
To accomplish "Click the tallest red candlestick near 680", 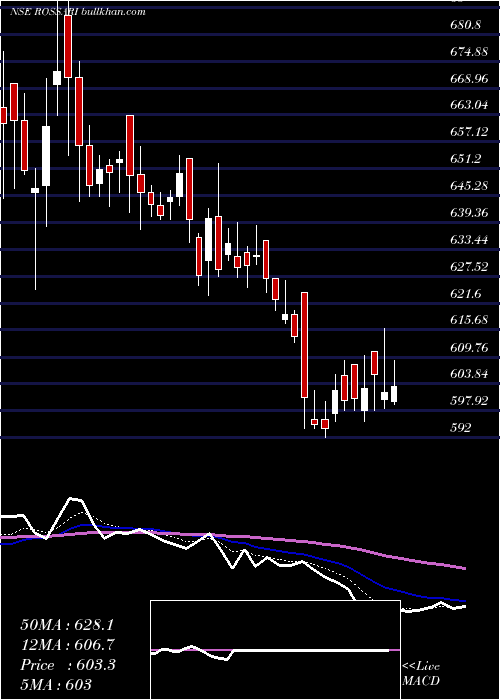I will tap(68, 46).
